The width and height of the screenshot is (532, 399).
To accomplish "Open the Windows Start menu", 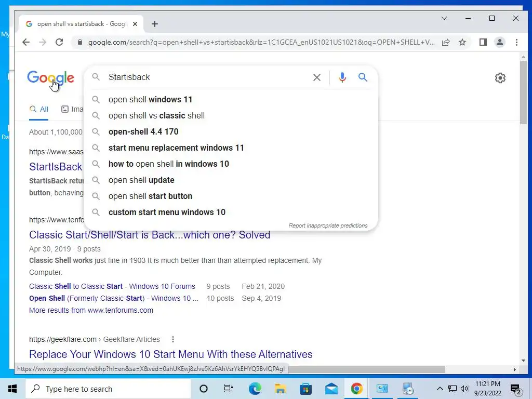I will point(12,389).
